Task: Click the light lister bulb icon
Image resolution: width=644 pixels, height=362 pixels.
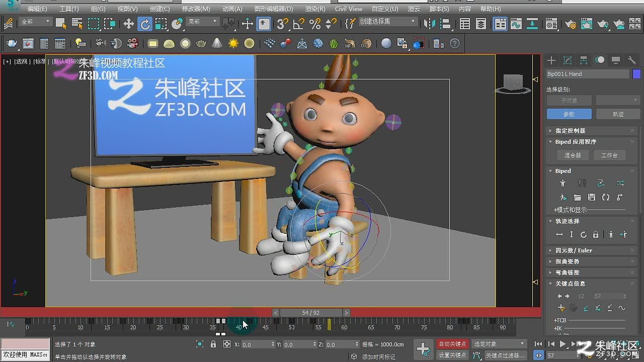Action: tap(79, 44)
